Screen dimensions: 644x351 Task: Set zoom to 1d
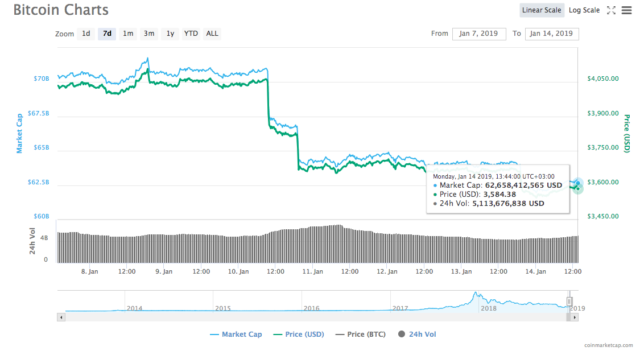click(x=86, y=34)
